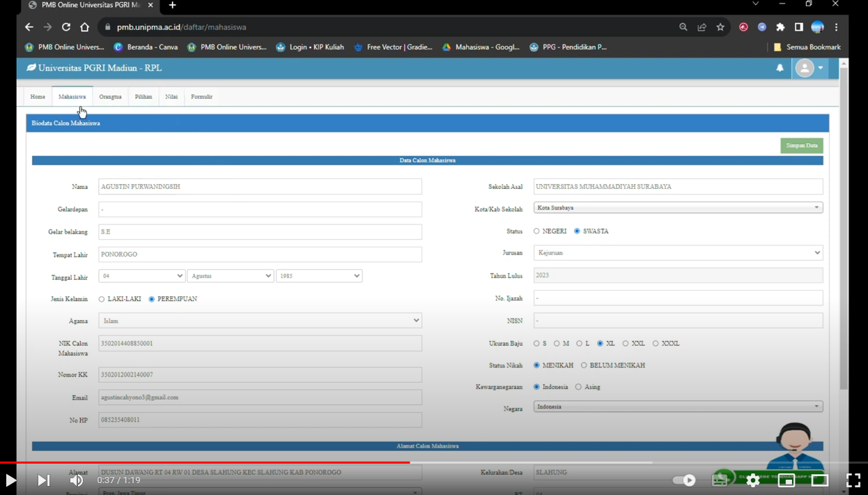The image size is (868, 495).
Task: Play the video with the play button
Action: pos(10,480)
